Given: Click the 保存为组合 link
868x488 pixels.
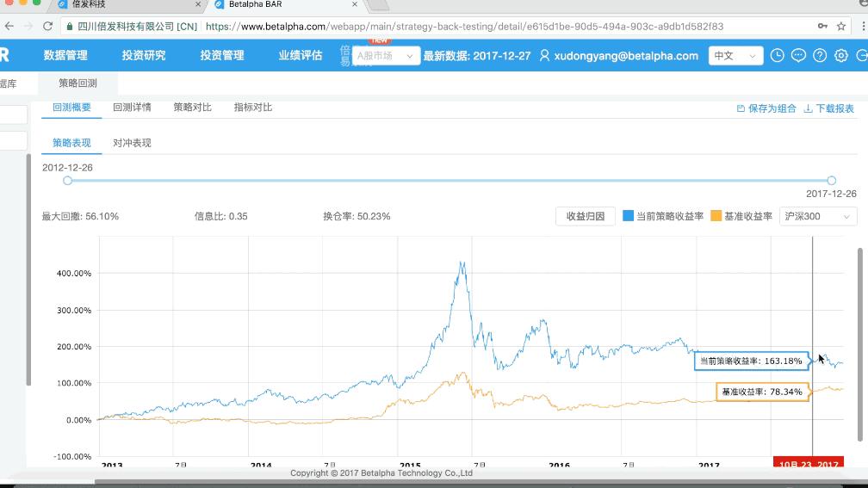Looking at the screenshot, I should pyautogui.click(x=766, y=108).
